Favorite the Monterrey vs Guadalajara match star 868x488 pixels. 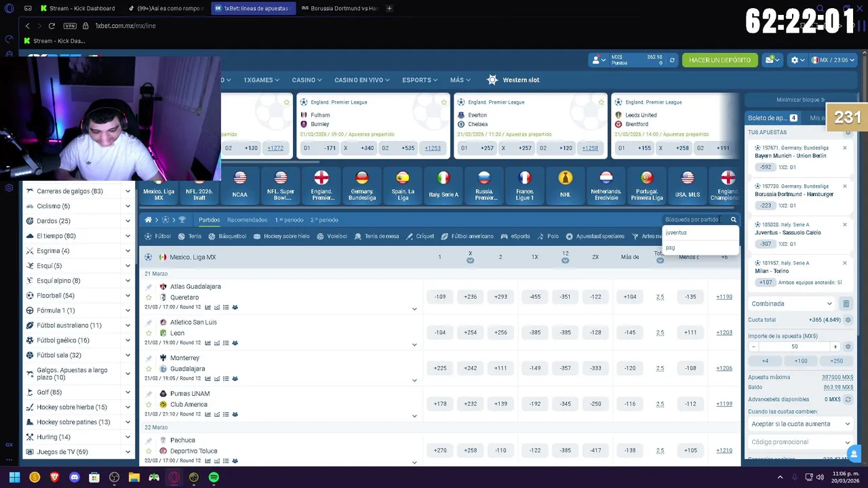[x=149, y=369]
